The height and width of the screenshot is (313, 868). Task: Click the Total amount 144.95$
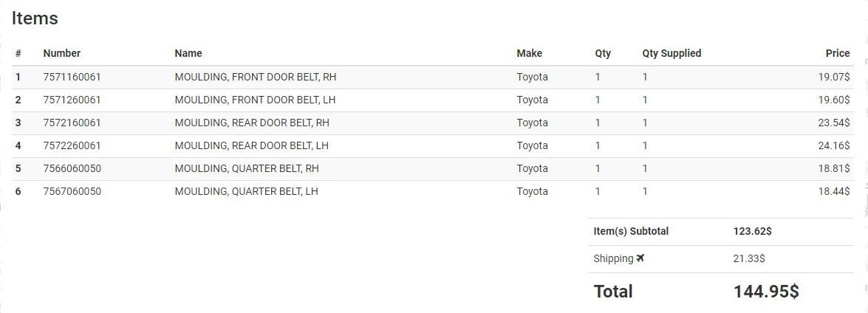766,292
